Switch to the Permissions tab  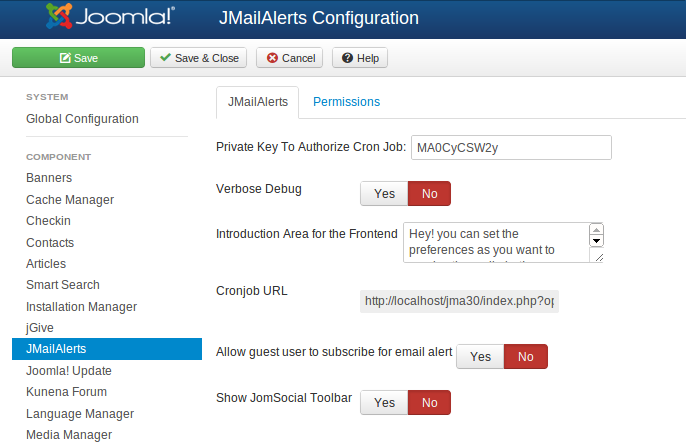346,102
